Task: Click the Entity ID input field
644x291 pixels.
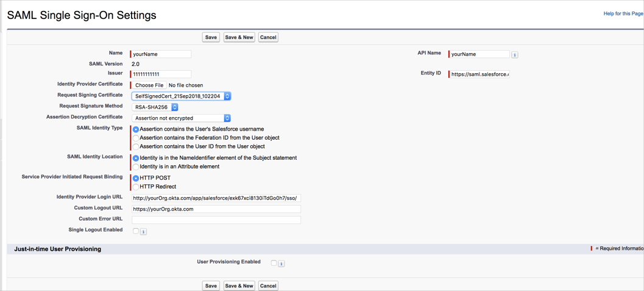Action: tap(479, 74)
